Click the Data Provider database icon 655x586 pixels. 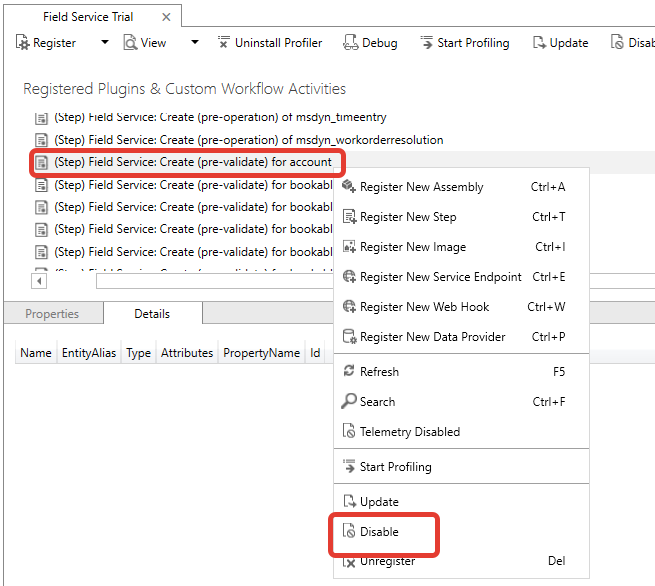(349, 337)
